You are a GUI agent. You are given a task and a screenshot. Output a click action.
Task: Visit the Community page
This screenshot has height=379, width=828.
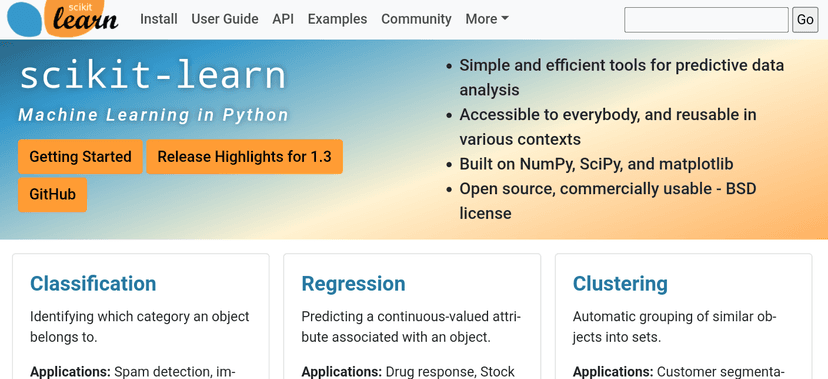(416, 19)
